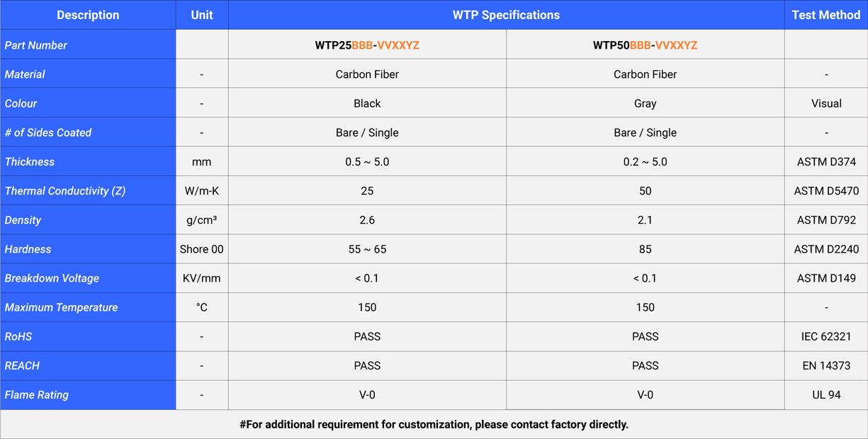868x439 pixels.
Task: Select the EN 14373 cell
Action: click(826, 366)
